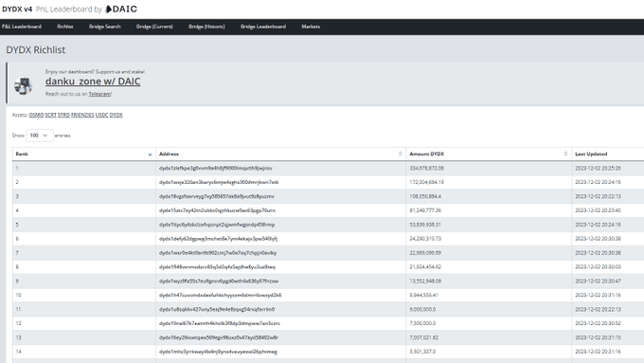Screen dimensions: 644x363
Task: Click the amount "13,552,948.09"
Action: tap(425, 281)
